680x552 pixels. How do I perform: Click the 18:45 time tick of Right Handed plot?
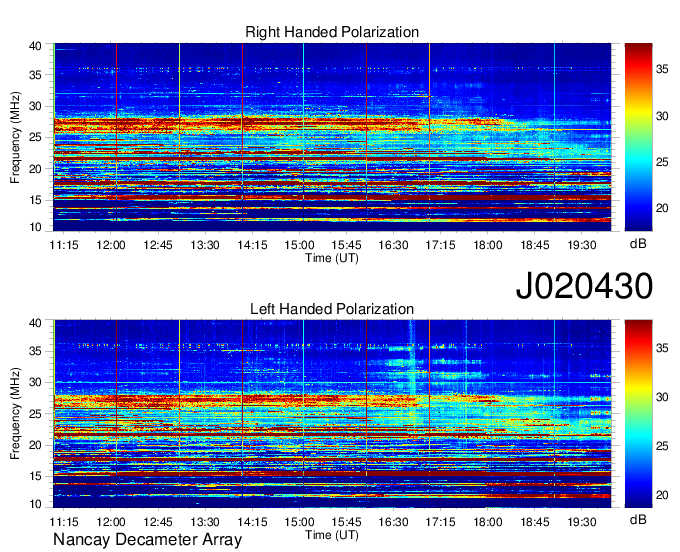[535, 245]
